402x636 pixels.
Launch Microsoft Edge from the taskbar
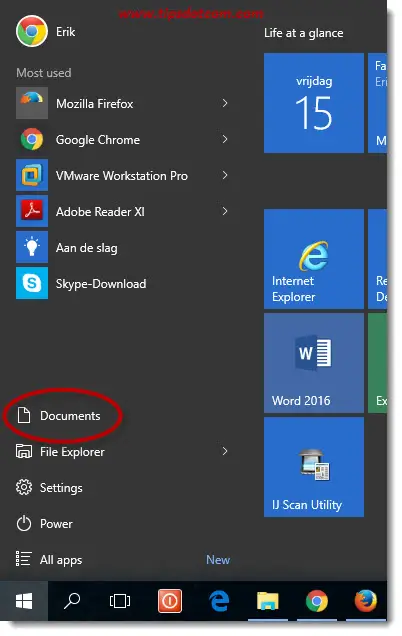click(x=219, y=601)
